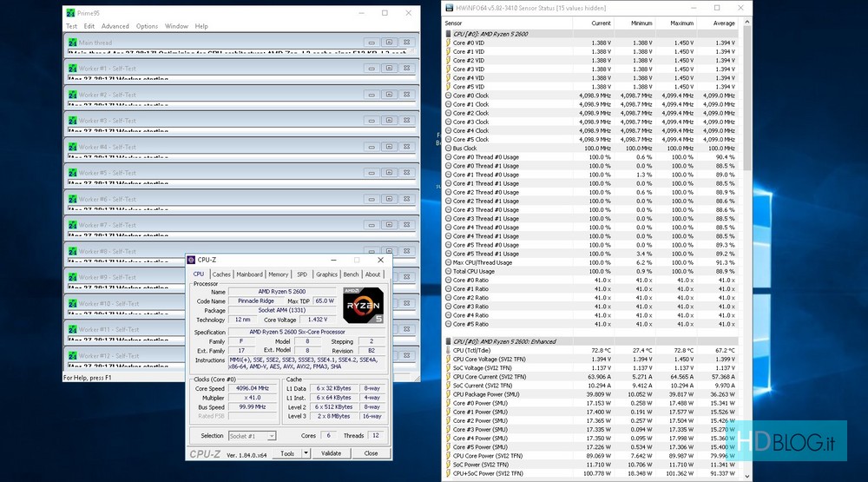Click the CPU-Z purple app icon
This screenshot has height=482, width=868.
click(x=192, y=260)
